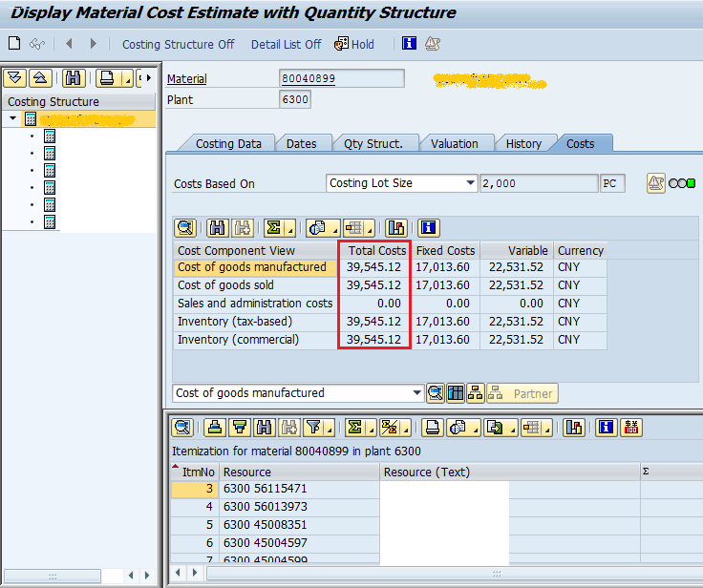Select Cost of goods manufactured row
703x588 pixels.
point(390,267)
